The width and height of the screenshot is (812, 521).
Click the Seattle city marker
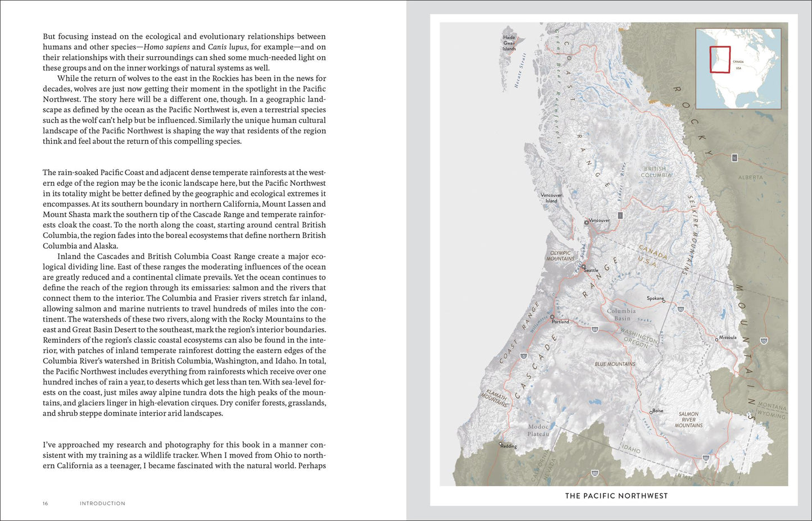(583, 267)
